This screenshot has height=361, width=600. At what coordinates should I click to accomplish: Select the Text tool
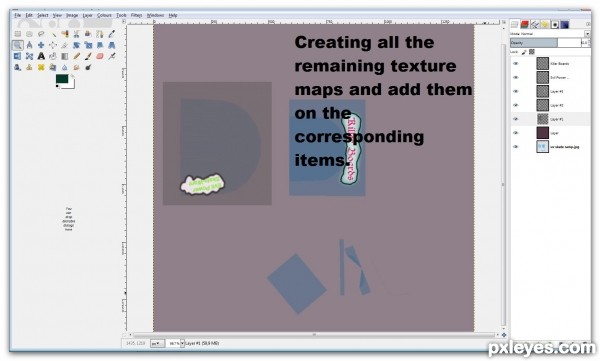coord(41,56)
